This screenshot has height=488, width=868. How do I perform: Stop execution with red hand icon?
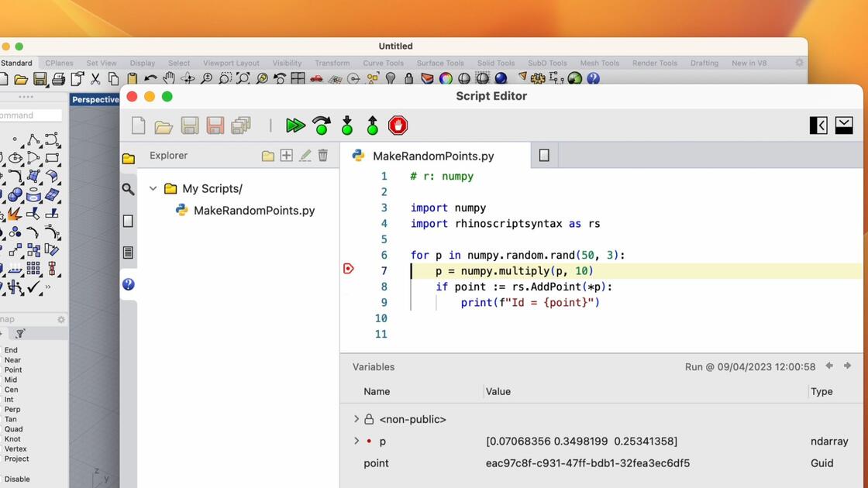click(398, 125)
